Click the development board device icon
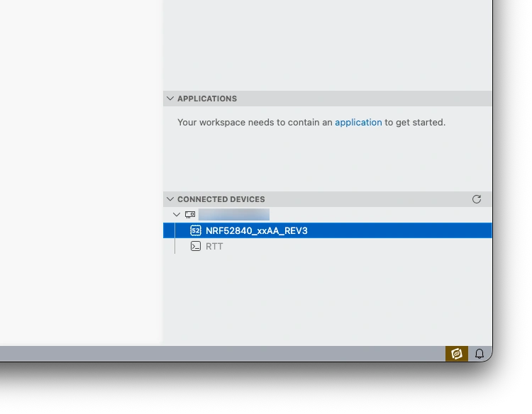Screen dimensions: 532x414 (x=190, y=214)
